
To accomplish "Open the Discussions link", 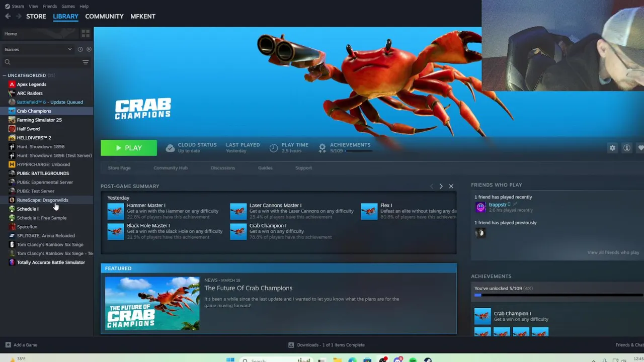I will pos(223,168).
